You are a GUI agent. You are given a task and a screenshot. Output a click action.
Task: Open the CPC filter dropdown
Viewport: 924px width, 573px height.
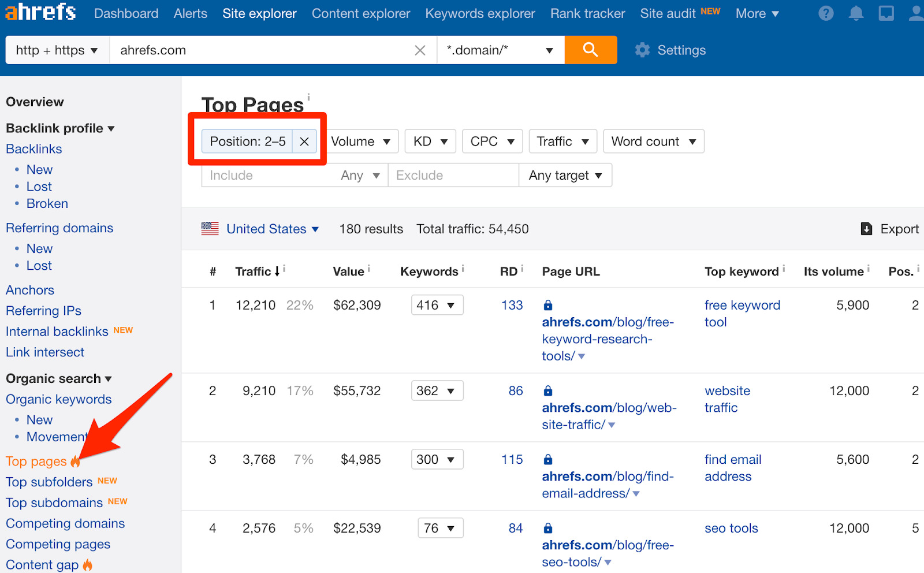(x=492, y=142)
